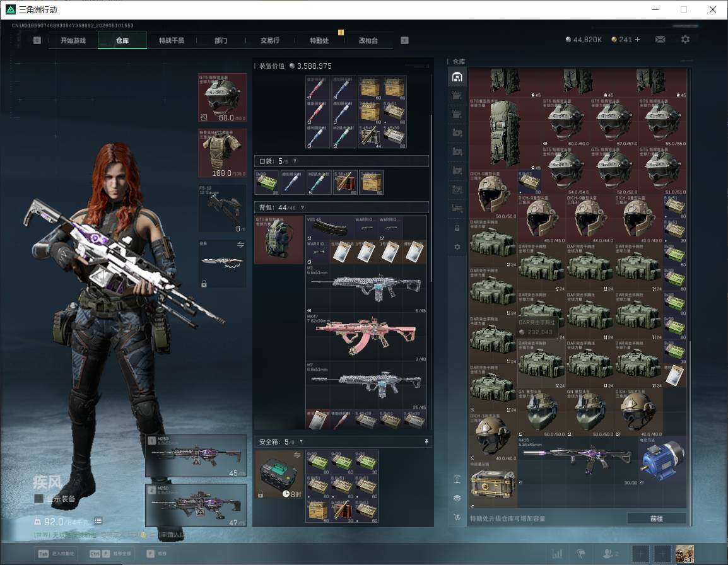Viewport: 728px width, 565px height.
Task: Select the pink MK47 rifle in backpack
Action: point(366,337)
